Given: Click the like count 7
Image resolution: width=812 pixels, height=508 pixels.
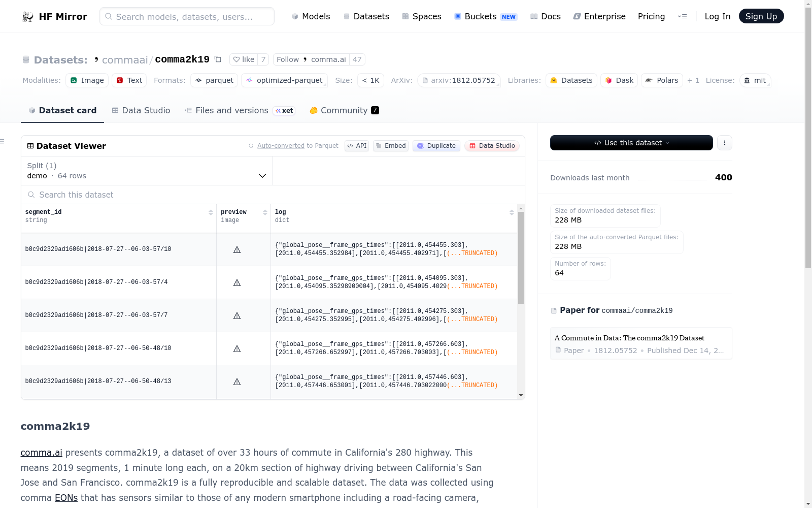Looking at the screenshot, I should [263, 59].
